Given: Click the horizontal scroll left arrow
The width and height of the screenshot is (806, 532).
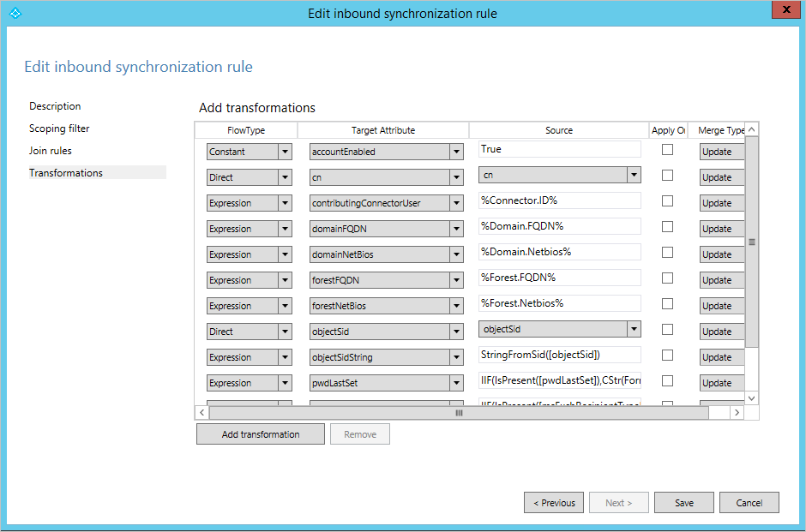Looking at the screenshot, I should click(x=202, y=412).
